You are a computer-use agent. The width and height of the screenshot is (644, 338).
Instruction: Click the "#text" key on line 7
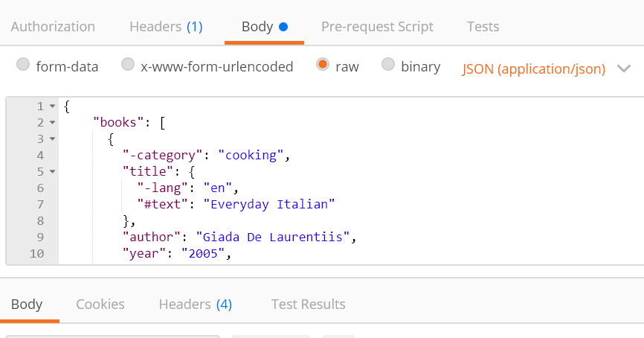tap(163, 204)
